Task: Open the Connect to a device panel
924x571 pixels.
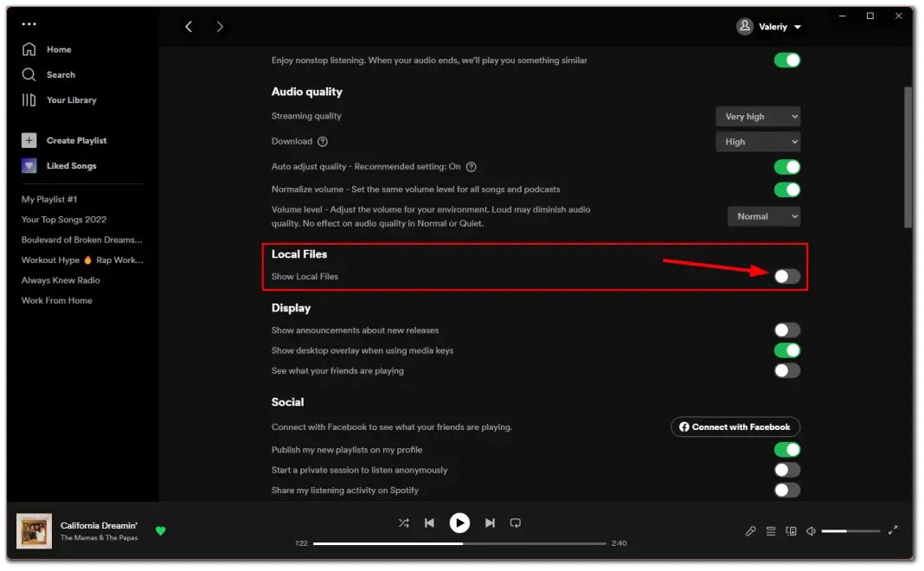Action: click(791, 531)
